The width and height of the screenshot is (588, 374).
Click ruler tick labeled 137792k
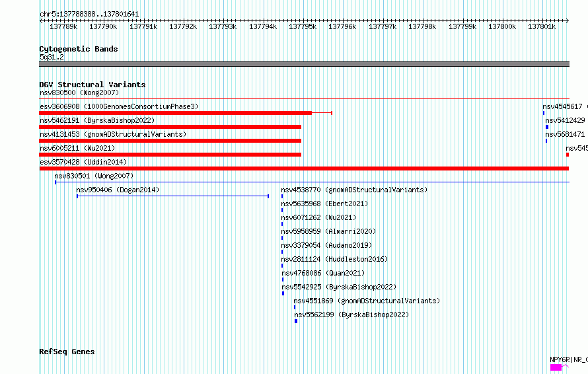[x=183, y=26]
